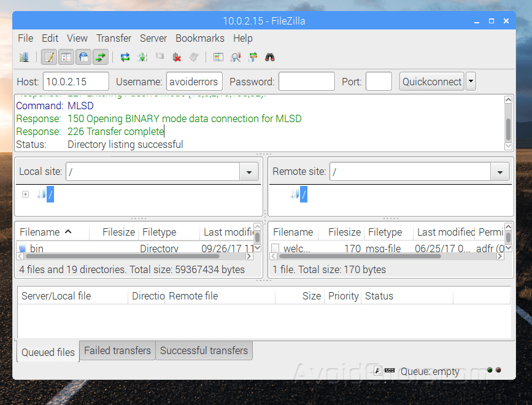The height and width of the screenshot is (405, 532).
Task: Refresh the file and folder lists
Action: pos(125,57)
